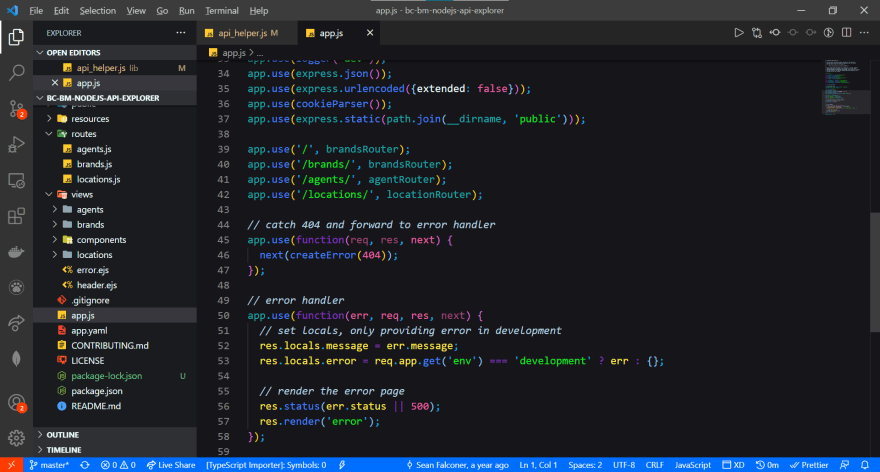Screen dimensions: 880x472
Task: Start Live Share from status bar
Action: 171,465
